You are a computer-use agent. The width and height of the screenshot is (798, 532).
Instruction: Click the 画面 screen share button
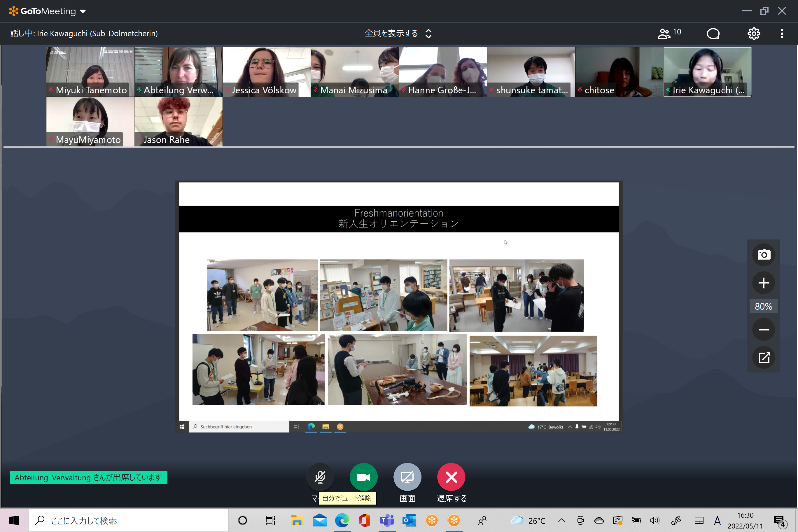click(x=407, y=477)
